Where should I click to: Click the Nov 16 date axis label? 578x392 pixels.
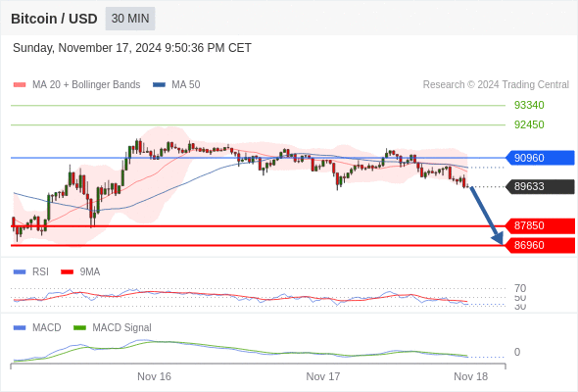[x=154, y=376]
